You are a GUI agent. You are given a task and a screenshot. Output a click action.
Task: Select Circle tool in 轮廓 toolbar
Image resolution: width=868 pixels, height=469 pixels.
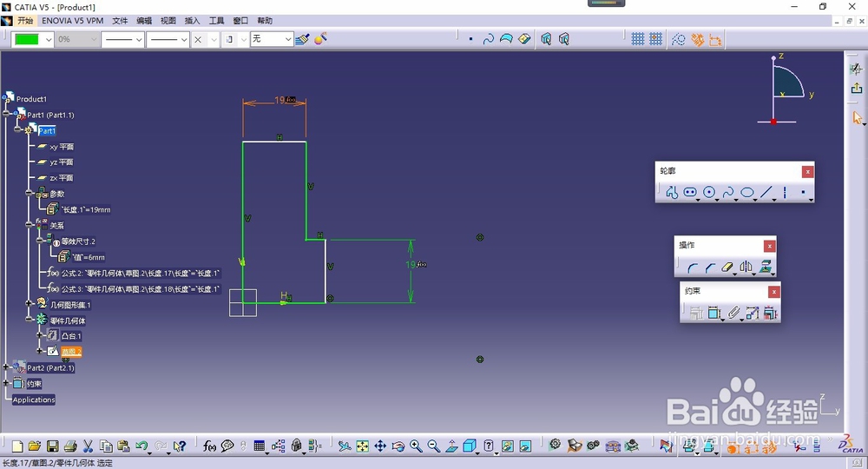coord(709,192)
